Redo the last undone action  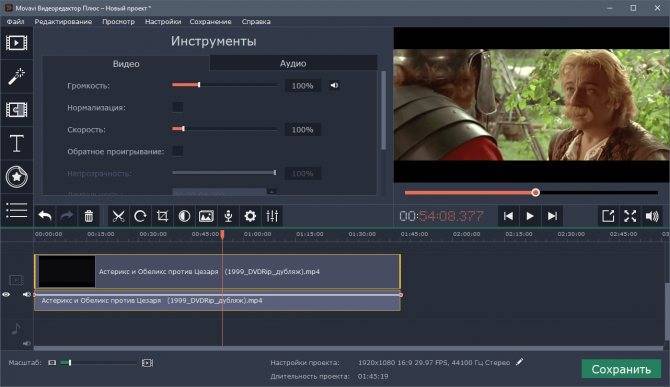coord(67,216)
